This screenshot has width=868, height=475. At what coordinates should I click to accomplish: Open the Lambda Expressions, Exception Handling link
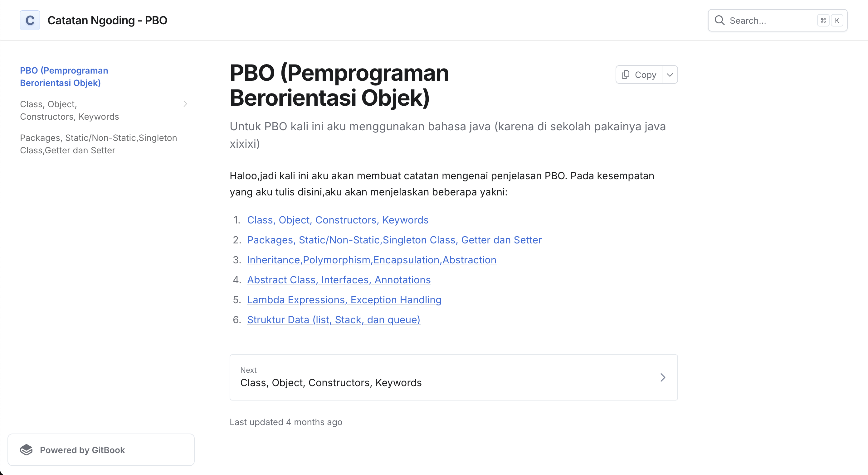(x=344, y=300)
